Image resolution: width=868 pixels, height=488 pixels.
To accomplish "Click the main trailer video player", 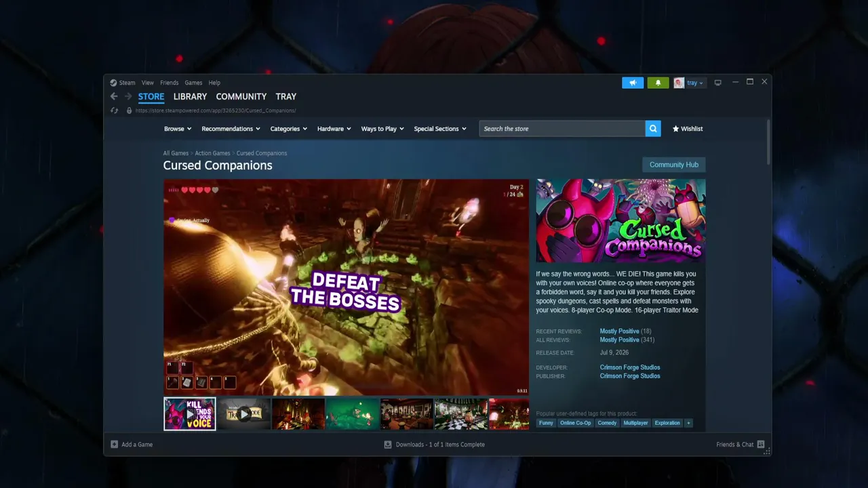I will [x=346, y=287].
